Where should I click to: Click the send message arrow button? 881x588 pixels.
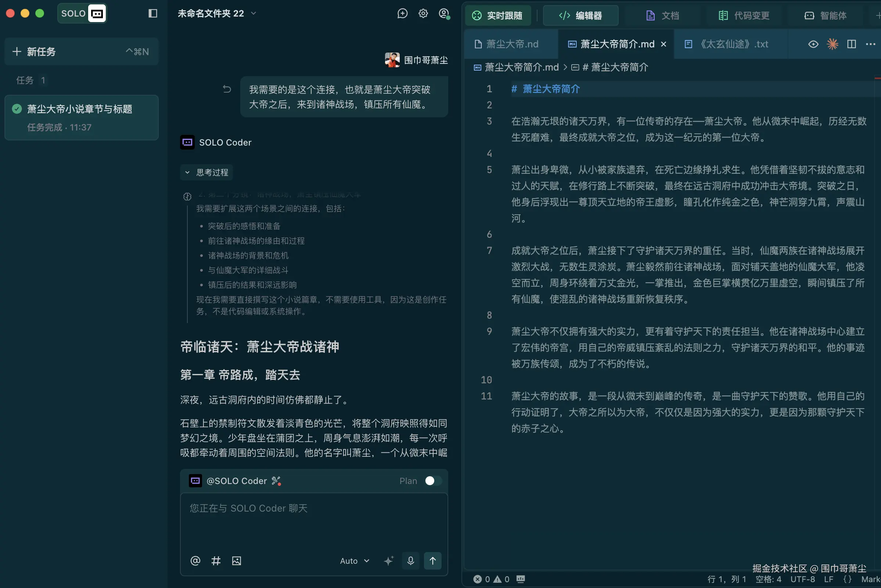[x=433, y=561]
